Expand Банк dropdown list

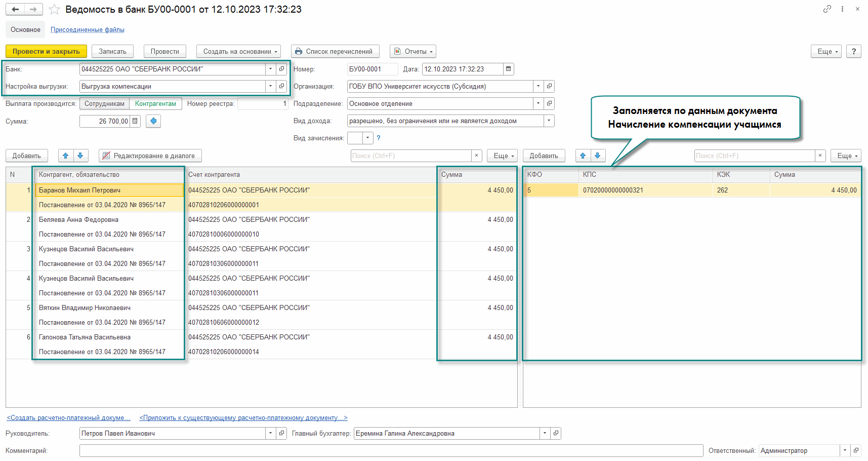pos(271,69)
